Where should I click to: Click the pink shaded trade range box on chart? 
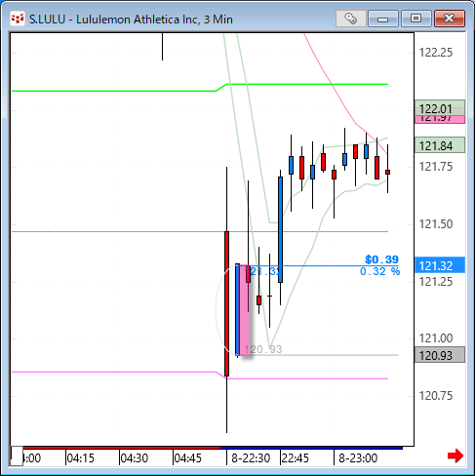click(245, 310)
